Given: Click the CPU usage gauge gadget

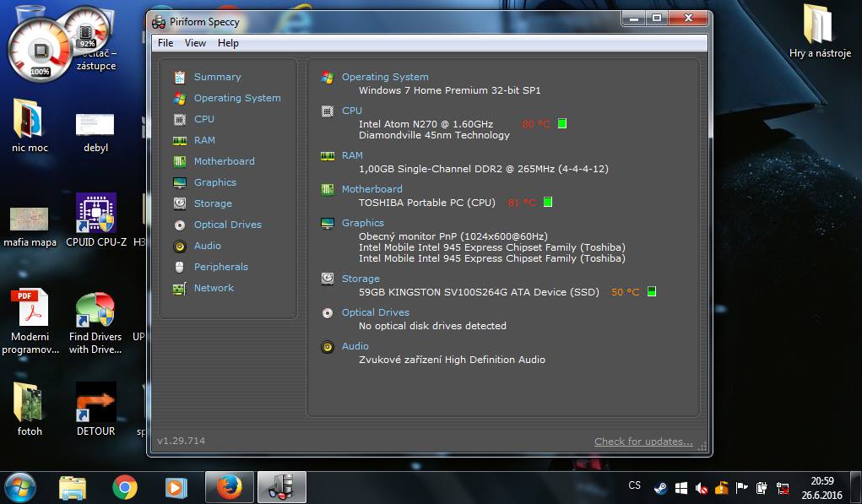Looking at the screenshot, I should pyautogui.click(x=39, y=51).
